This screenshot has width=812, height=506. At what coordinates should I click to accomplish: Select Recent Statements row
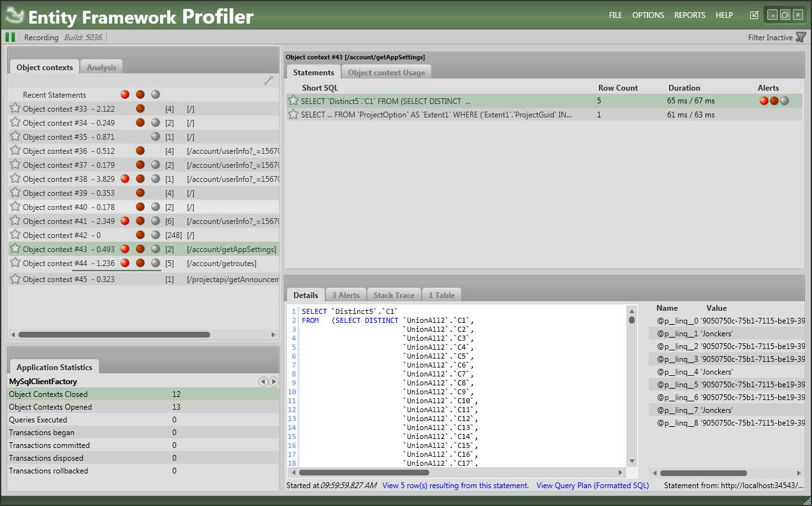click(144, 94)
